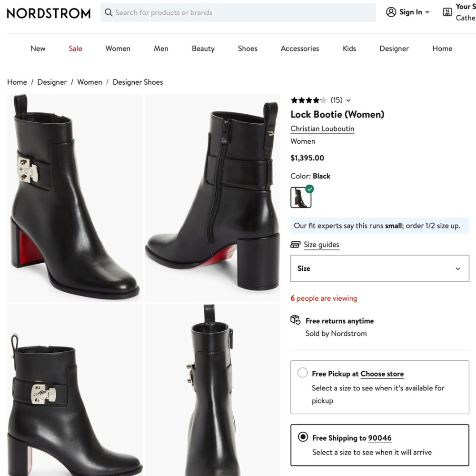Viewport: 476px width, 476px height.
Task: Open the Designer menu item
Action: click(394, 48)
